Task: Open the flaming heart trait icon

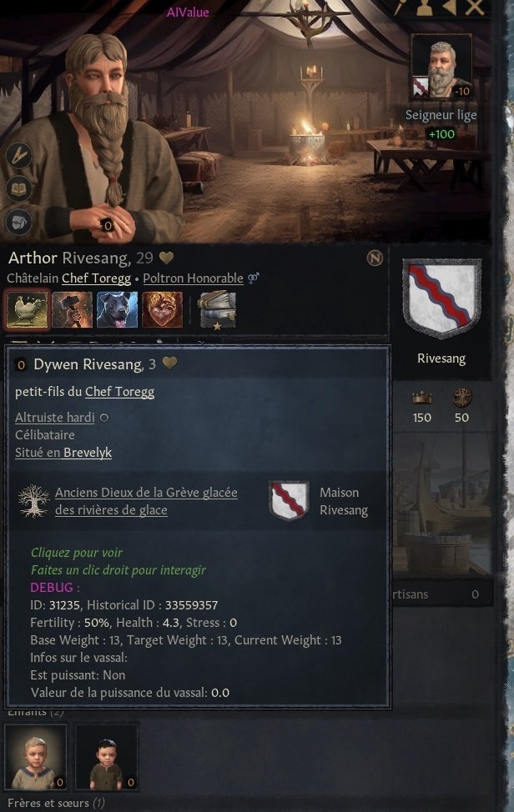Action: pos(162,309)
